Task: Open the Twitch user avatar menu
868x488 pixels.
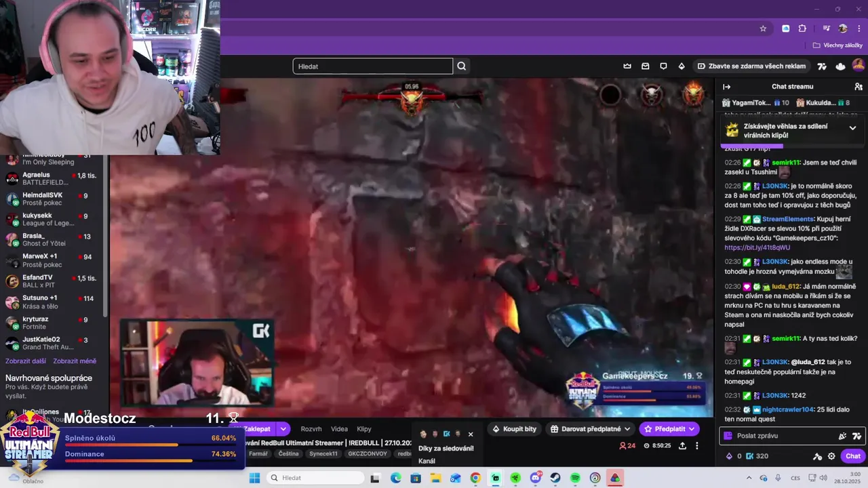Action: point(859,66)
